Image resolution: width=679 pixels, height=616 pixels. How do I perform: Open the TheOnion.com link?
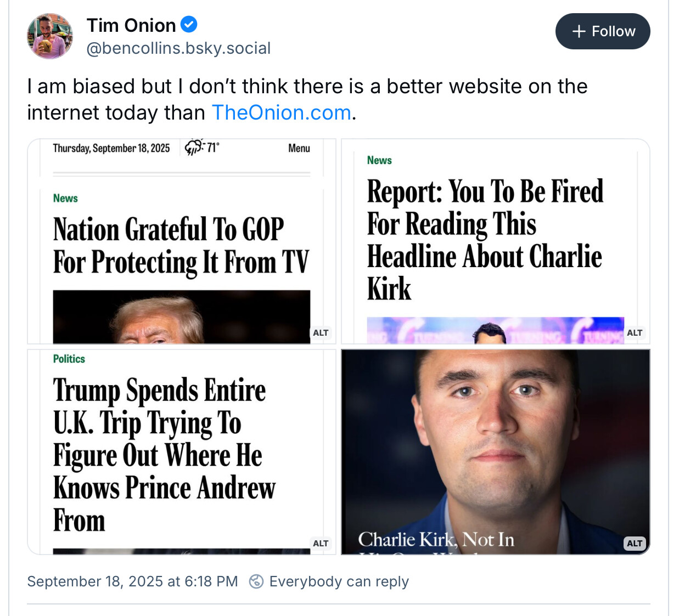point(281,112)
